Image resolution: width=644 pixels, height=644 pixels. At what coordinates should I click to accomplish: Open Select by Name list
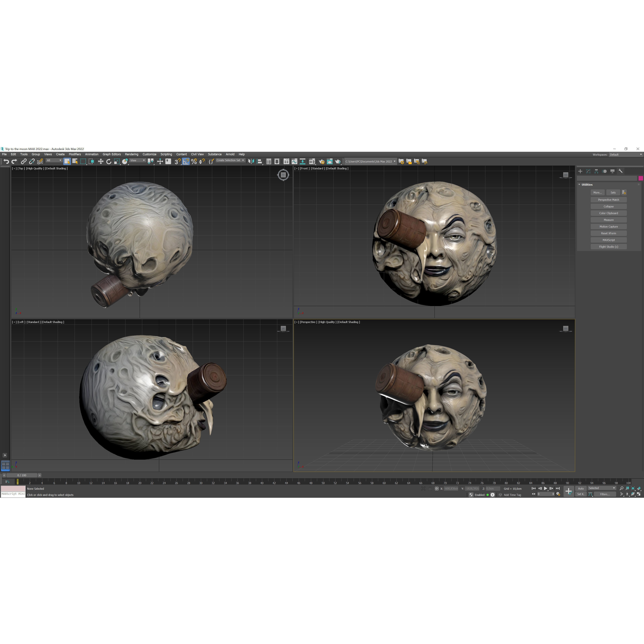click(x=75, y=162)
